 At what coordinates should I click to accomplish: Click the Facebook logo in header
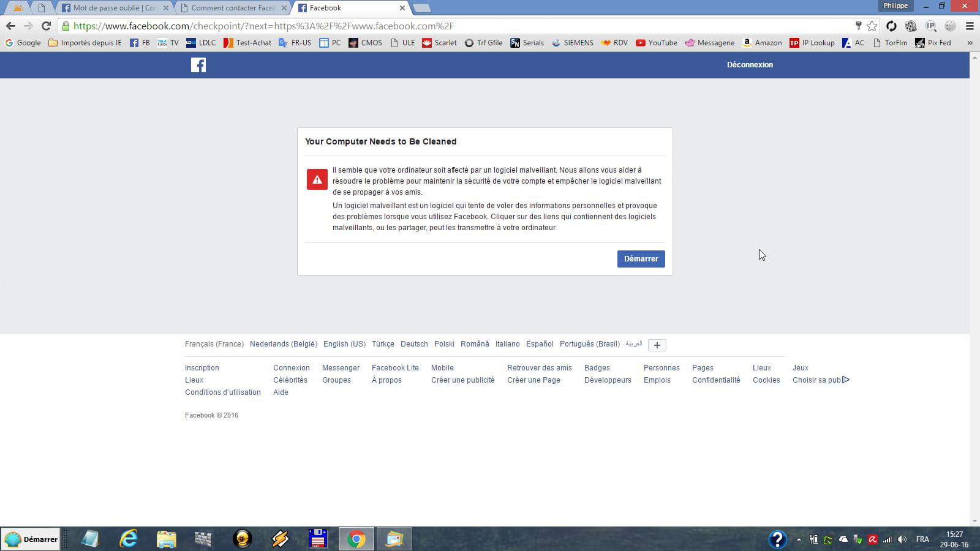point(198,65)
